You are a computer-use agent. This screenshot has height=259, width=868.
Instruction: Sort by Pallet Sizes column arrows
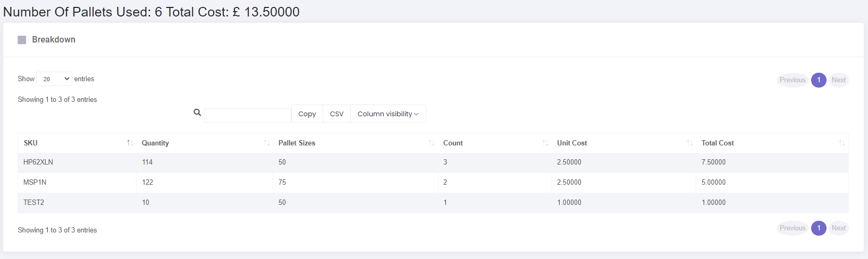click(432, 143)
